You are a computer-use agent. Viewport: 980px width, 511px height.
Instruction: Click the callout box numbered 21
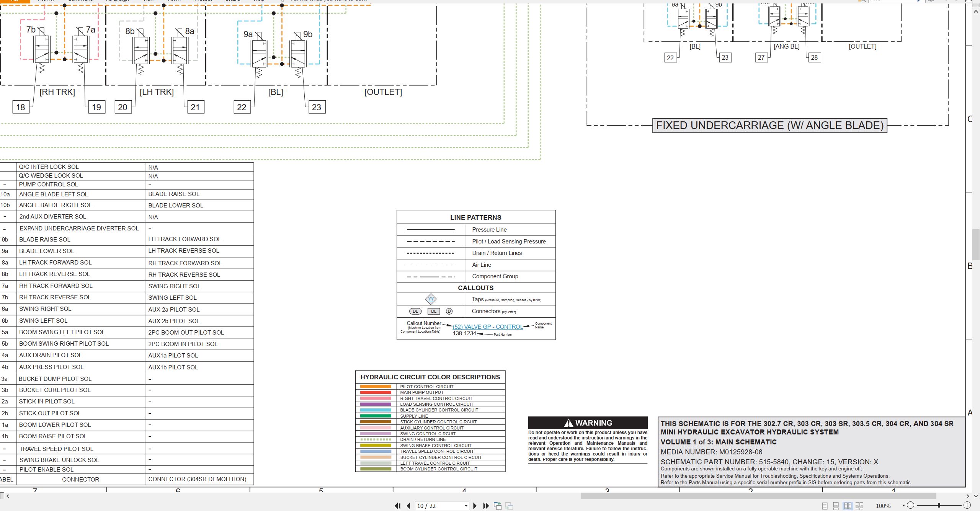point(195,107)
